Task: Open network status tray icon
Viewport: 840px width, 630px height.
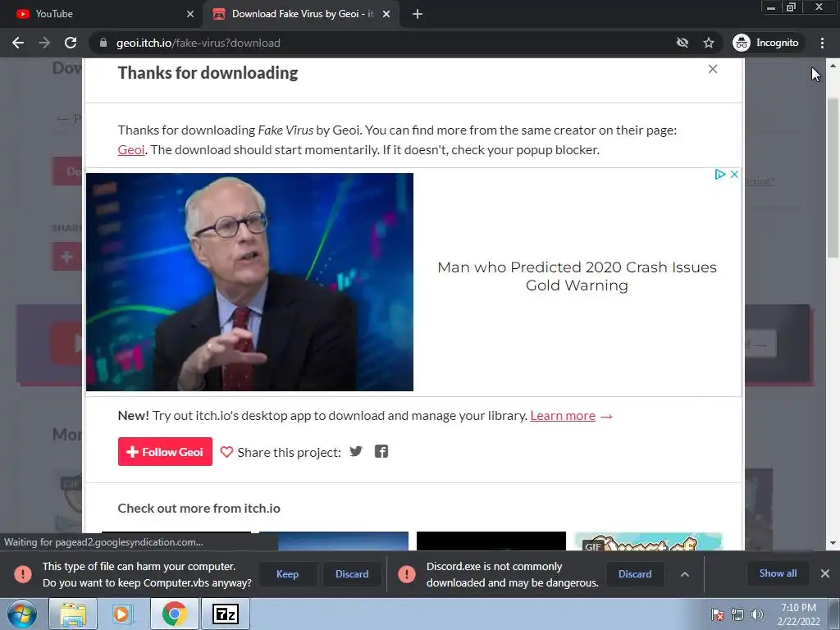Action: pos(737,614)
